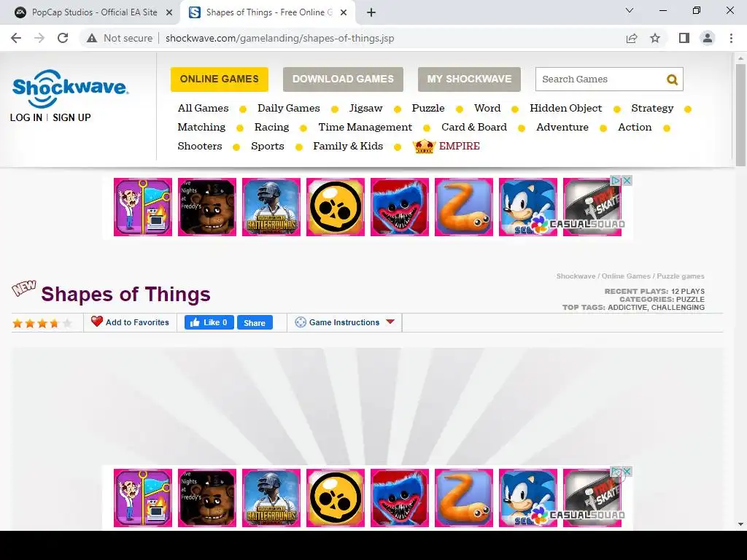Click Huggy Wuggy icon in top ad
The height and width of the screenshot is (560, 747).
click(x=400, y=207)
